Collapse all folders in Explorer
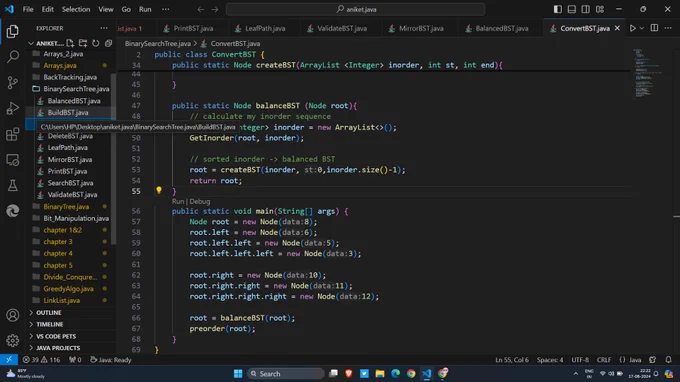Screen dimensions: 680x382 pyautogui.click(x=108, y=43)
